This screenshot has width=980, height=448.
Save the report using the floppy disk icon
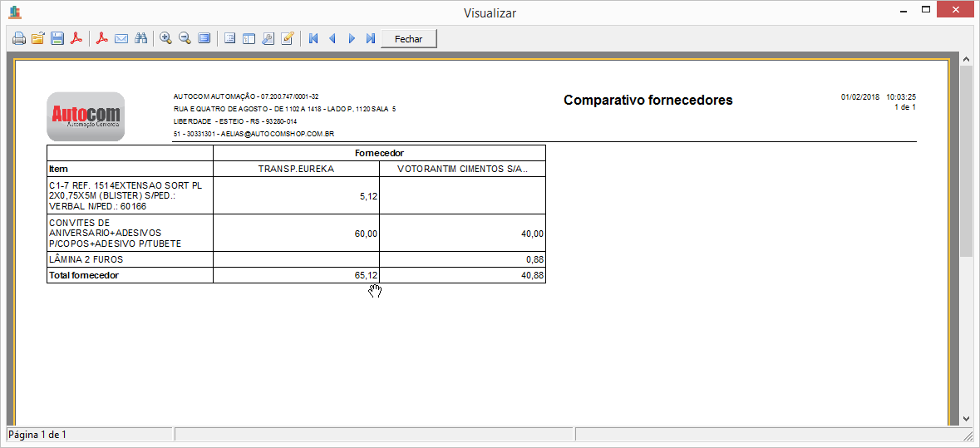(57, 39)
